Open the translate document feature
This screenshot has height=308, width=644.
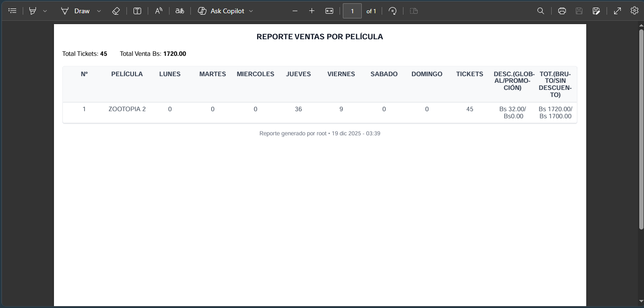[x=179, y=10]
